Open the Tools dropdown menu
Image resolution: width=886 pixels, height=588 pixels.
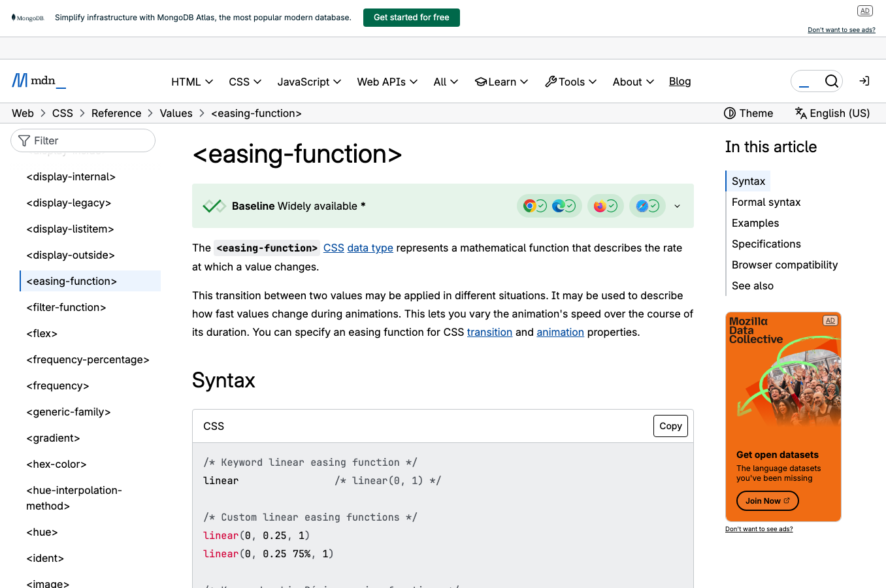570,82
